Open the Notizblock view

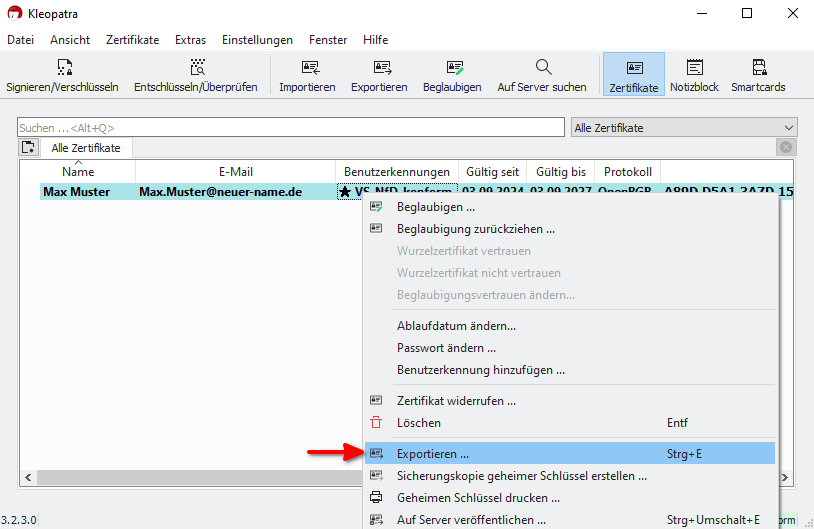tap(694, 75)
